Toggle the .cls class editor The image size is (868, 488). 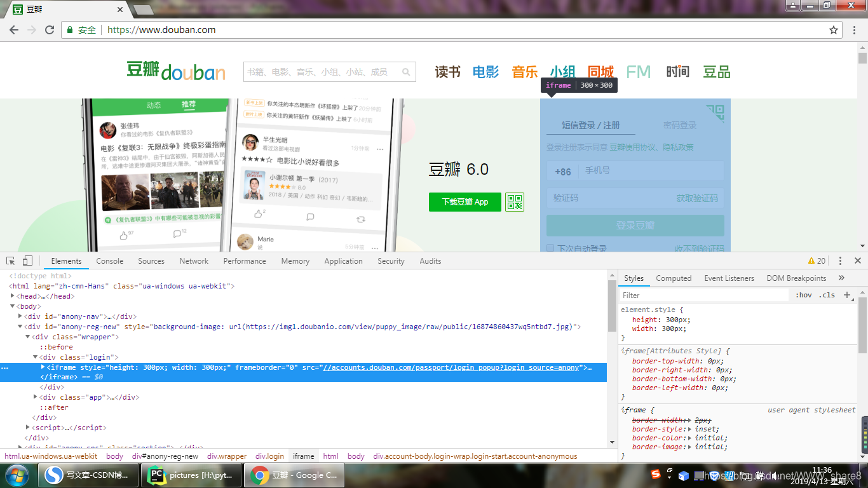click(x=827, y=295)
